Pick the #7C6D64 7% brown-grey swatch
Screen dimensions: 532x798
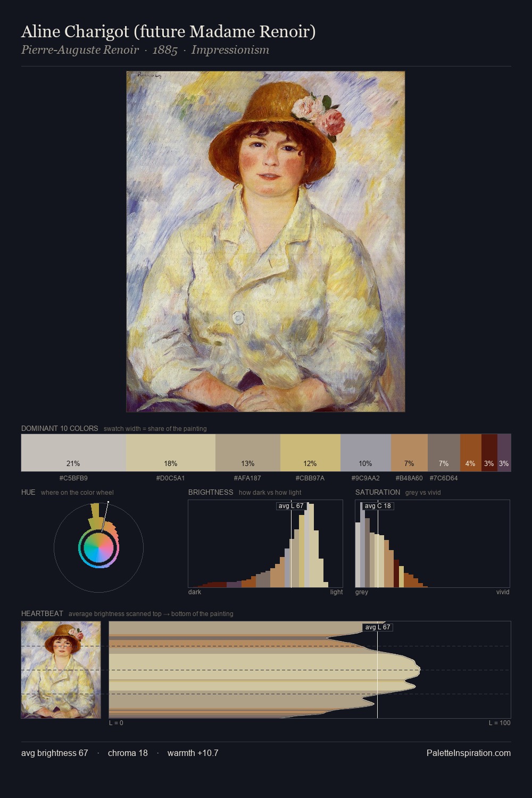point(444,453)
